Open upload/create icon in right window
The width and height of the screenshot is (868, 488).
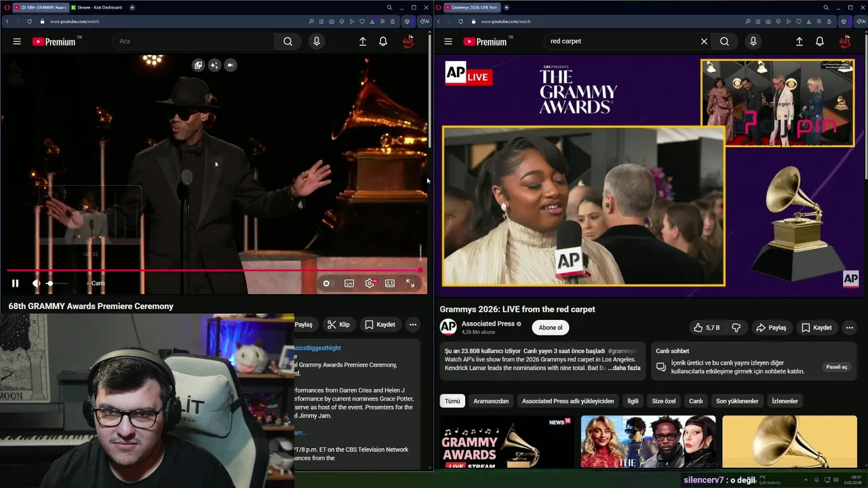coord(800,41)
